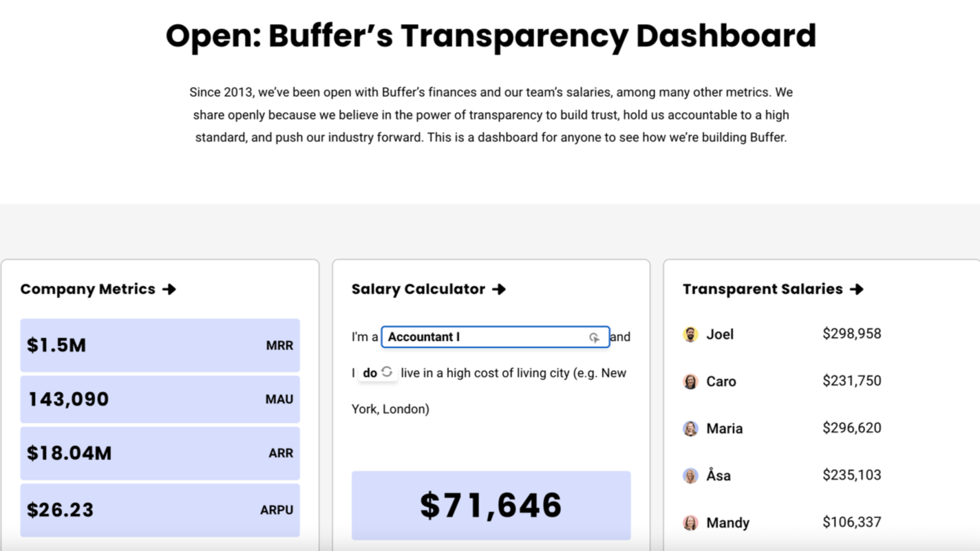
Task: Select the $26.23 ARPU metric tile
Action: click(160, 510)
